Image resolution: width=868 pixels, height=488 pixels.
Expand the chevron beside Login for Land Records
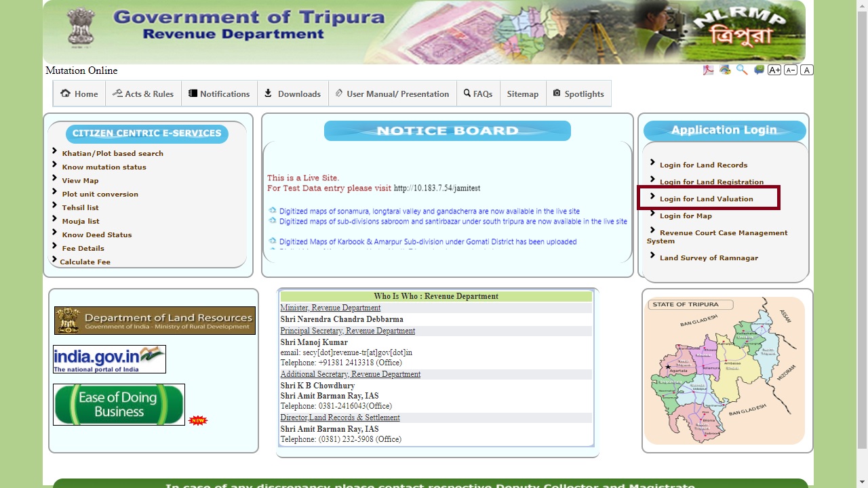point(652,163)
